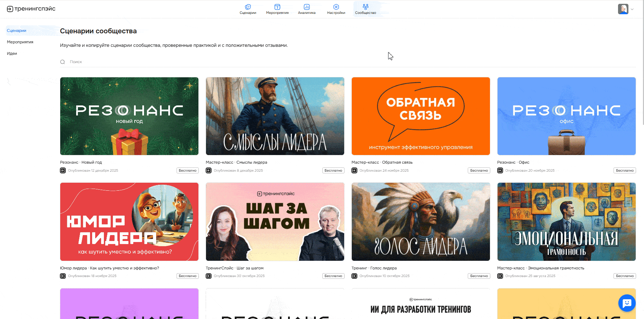This screenshot has width=644, height=319.
Task: Open the Аналитика chart icon
Action: pos(306,7)
